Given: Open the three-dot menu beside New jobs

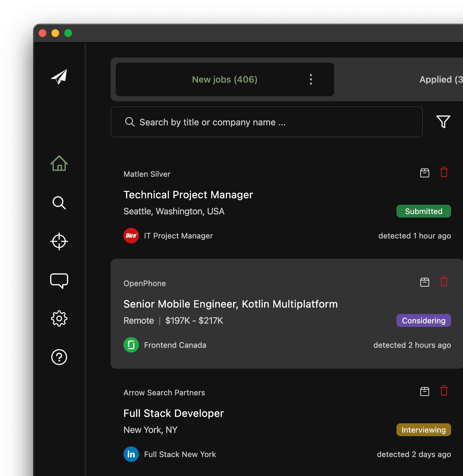Looking at the screenshot, I should (x=311, y=79).
